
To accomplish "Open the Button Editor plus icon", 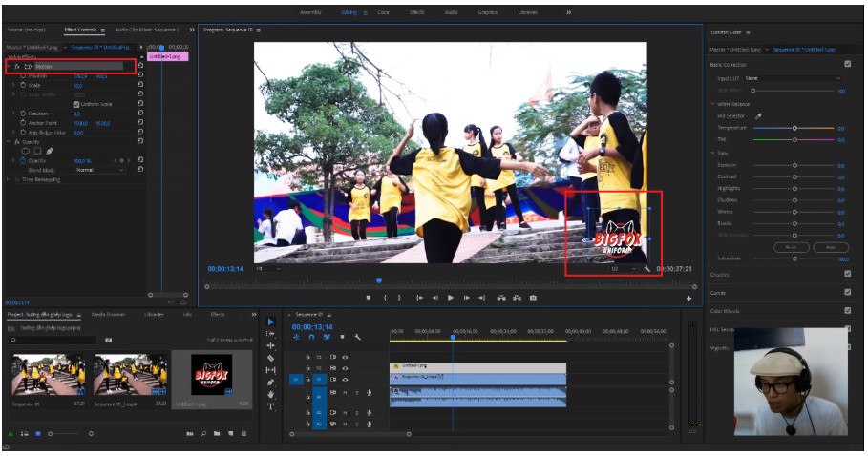I will 689,299.
